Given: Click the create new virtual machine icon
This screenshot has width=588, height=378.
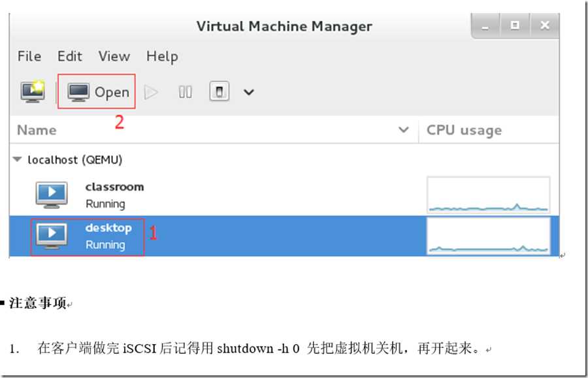Looking at the screenshot, I should pyautogui.click(x=33, y=91).
